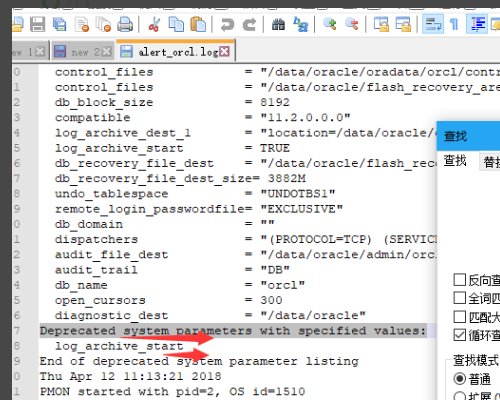Screen dimensions: 500x400
Task: Click the Close document toolbar icon
Action: [x=82, y=24]
